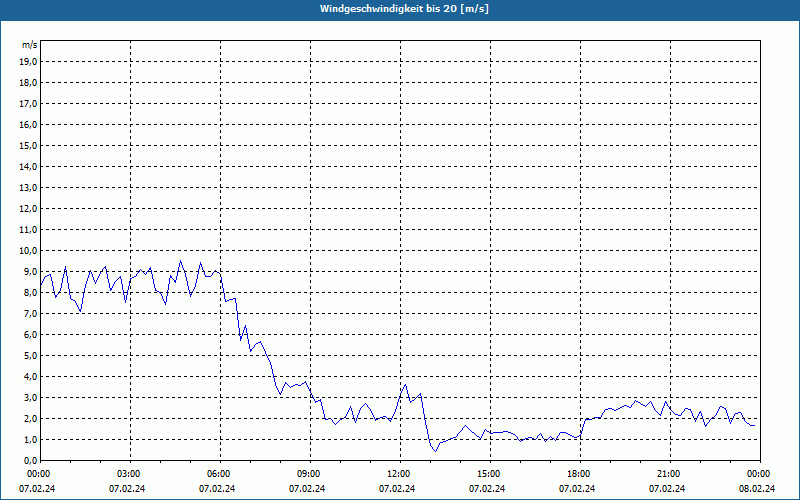
Task: Click the 2,0 y-axis value label
Action: [x=30, y=418]
